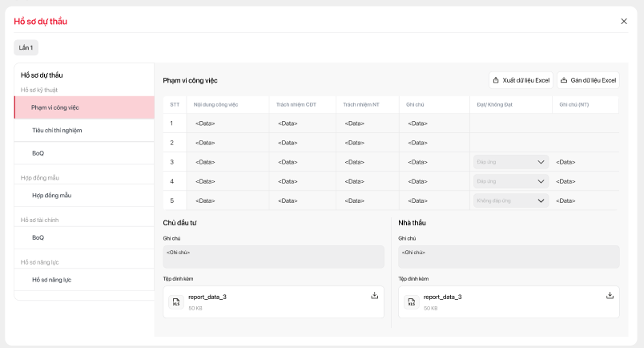Click the Chủ đầu tư Ghi chú field

coord(273,257)
